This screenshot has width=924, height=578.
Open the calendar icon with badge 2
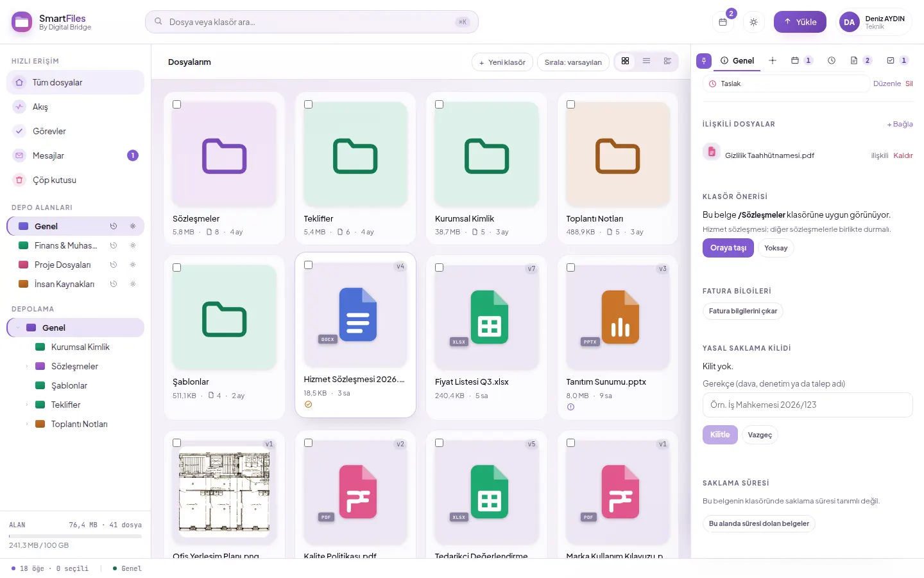click(723, 22)
